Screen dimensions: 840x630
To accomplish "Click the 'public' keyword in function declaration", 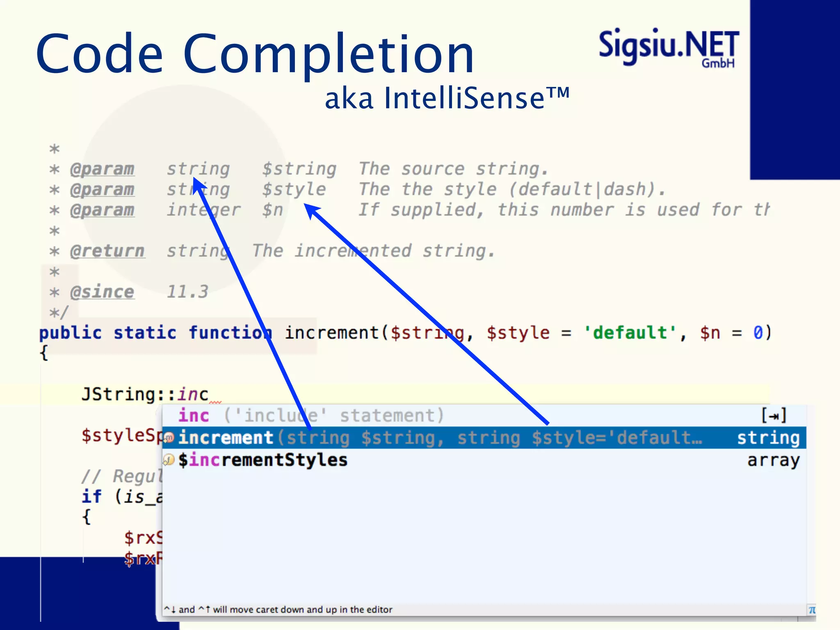I will pos(70,333).
